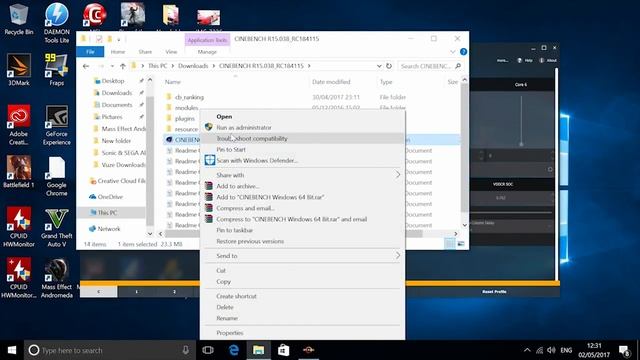640x360 pixels.
Task: Launch the Battlefield 1 desktop shortcut
Action: [x=18, y=171]
